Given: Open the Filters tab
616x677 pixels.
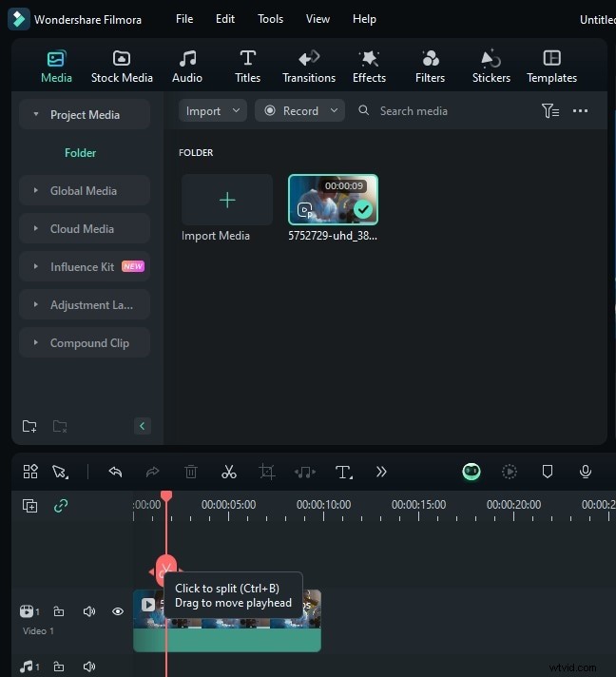Looking at the screenshot, I should (x=430, y=67).
